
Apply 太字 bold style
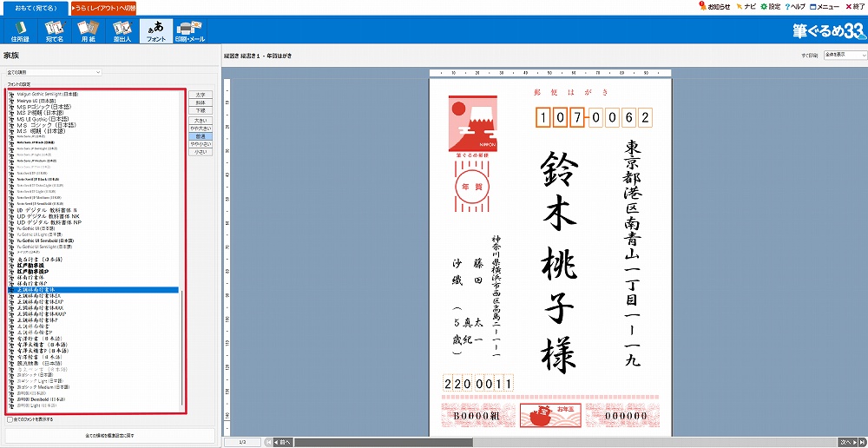201,95
